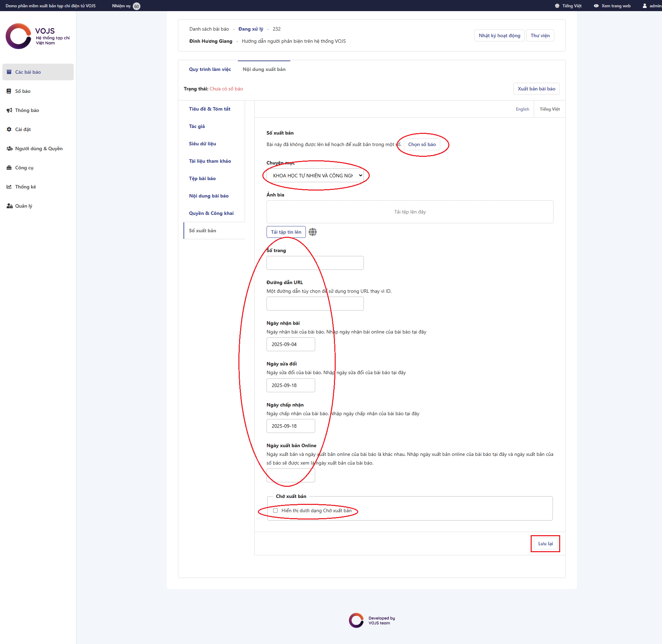Viewport: 662px width, 644px height.
Task: Click the Cài đặt gear icon
Action: coord(9,129)
